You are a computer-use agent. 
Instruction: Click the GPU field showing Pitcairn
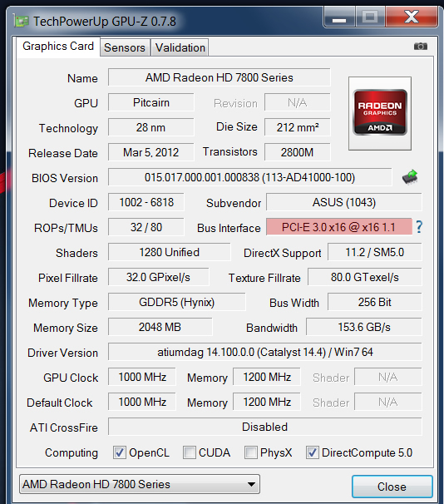[151, 102]
